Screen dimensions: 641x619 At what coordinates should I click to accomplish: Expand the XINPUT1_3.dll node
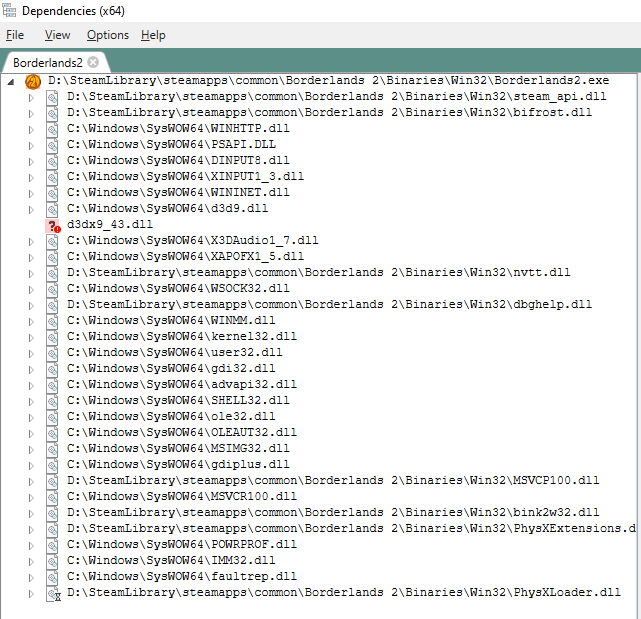click(x=31, y=177)
